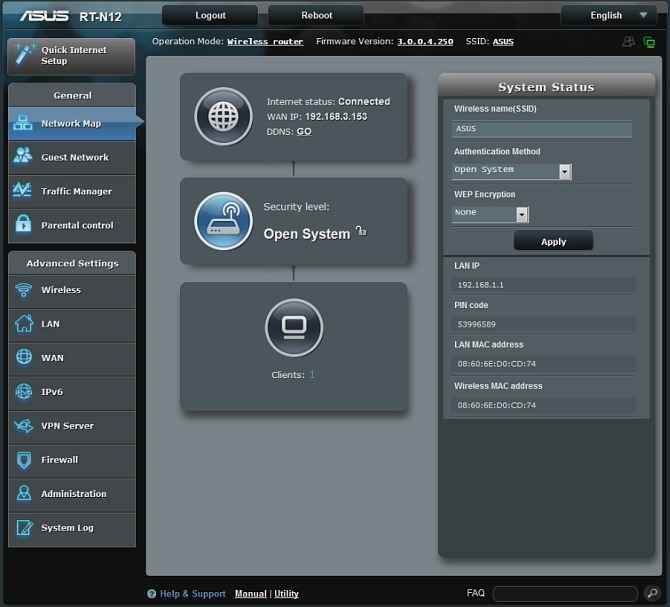Image resolution: width=670 pixels, height=607 pixels.
Task: Click the Clients computer icon
Action: coord(294,327)
